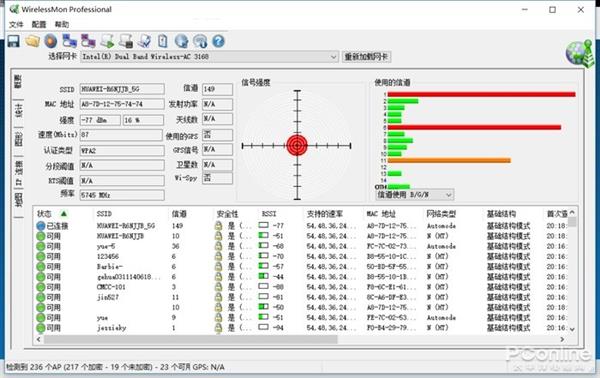Click green status icon of CMCC-101 row
Viewport: 600px width, 378px height.
point(41,287)
